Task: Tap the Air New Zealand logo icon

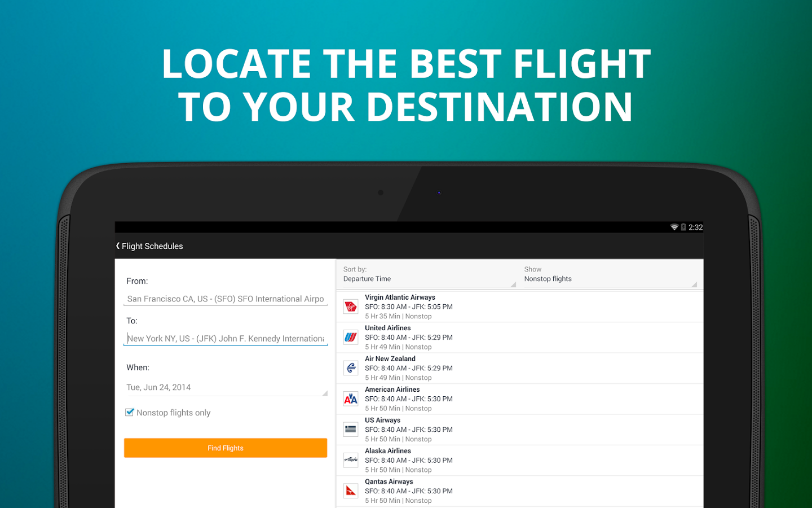Action: tap(351, 368)
